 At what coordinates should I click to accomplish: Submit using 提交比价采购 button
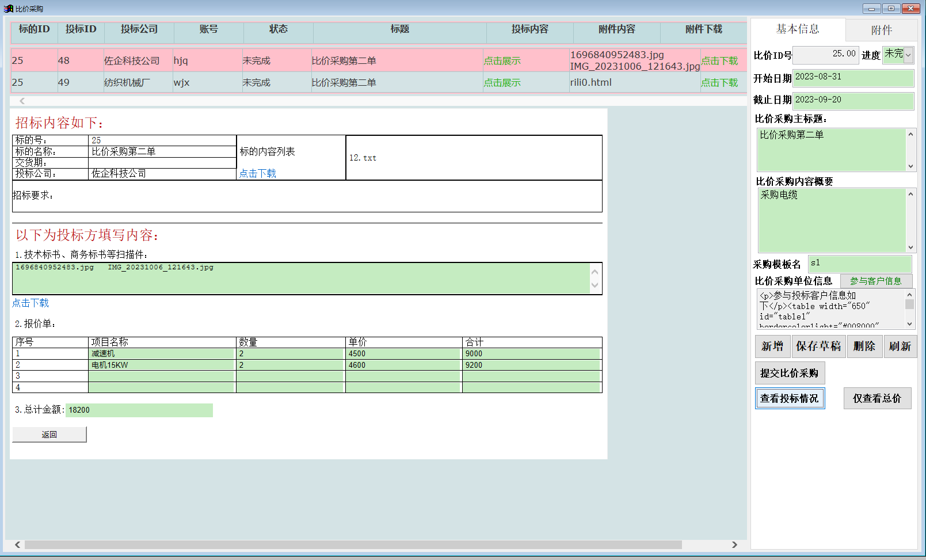[789, 373]
